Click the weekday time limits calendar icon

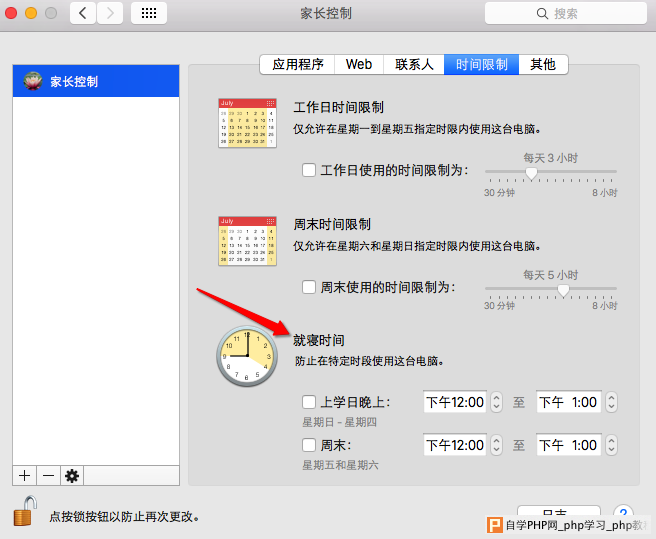[x=247, y=123]
